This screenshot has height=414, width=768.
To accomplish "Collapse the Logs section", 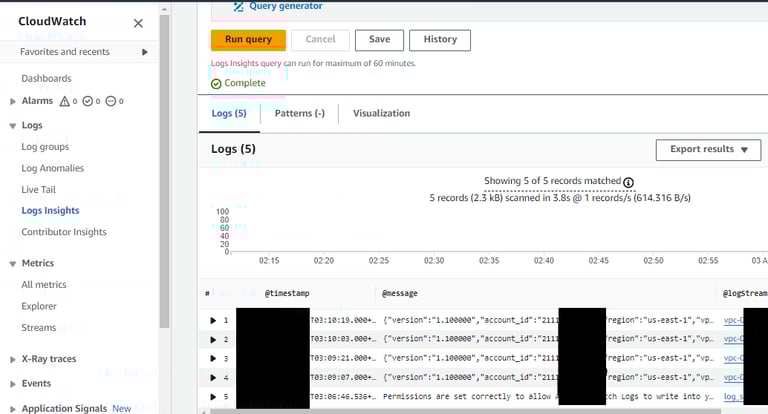I will [13, 126].
